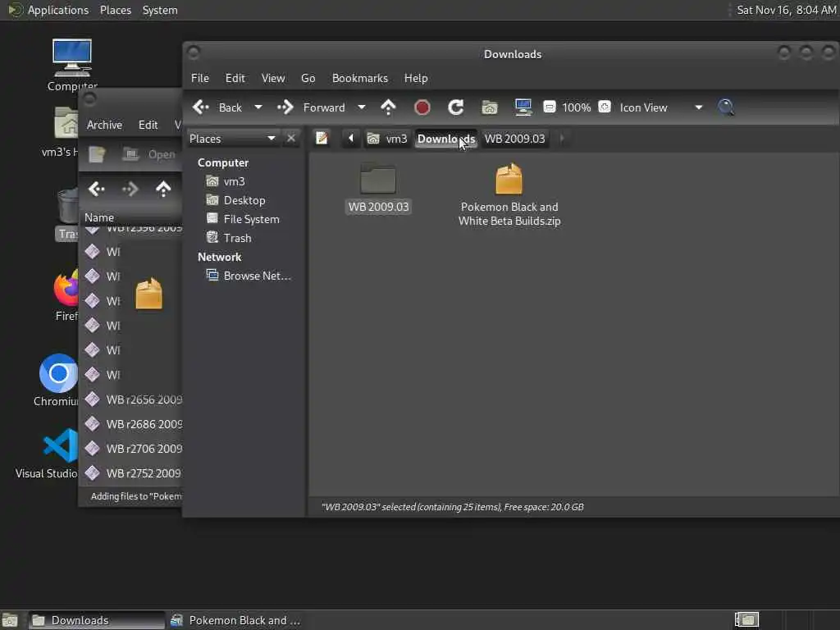Click the show desktop icon in bottom panel
This screenshot has height=630, width=840.
pos(10,620)
